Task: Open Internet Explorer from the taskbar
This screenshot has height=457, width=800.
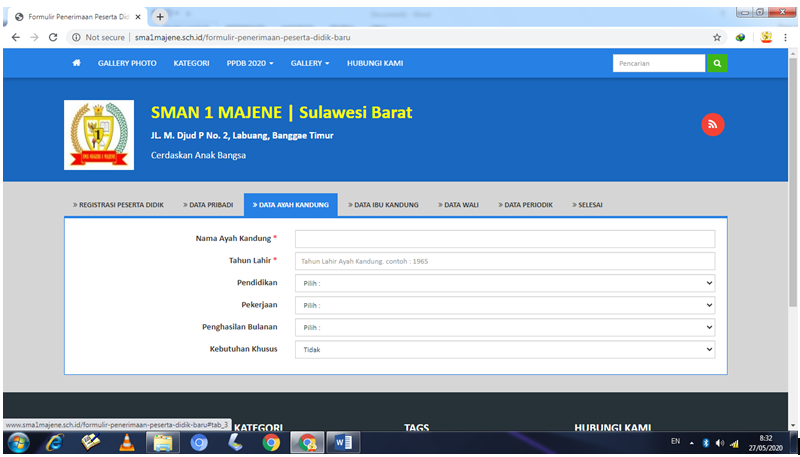Action: (55, 442)
